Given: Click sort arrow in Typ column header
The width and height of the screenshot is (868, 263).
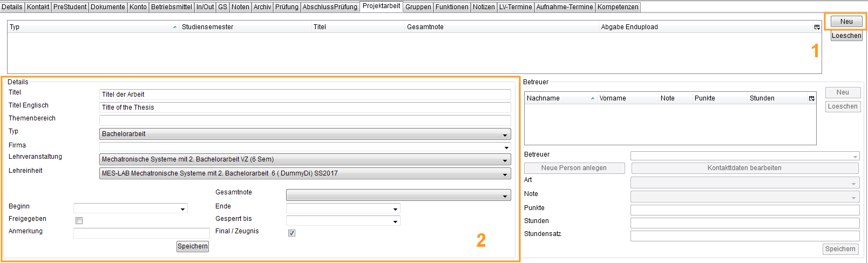Looking at the screenshot, I should point(174,27).
